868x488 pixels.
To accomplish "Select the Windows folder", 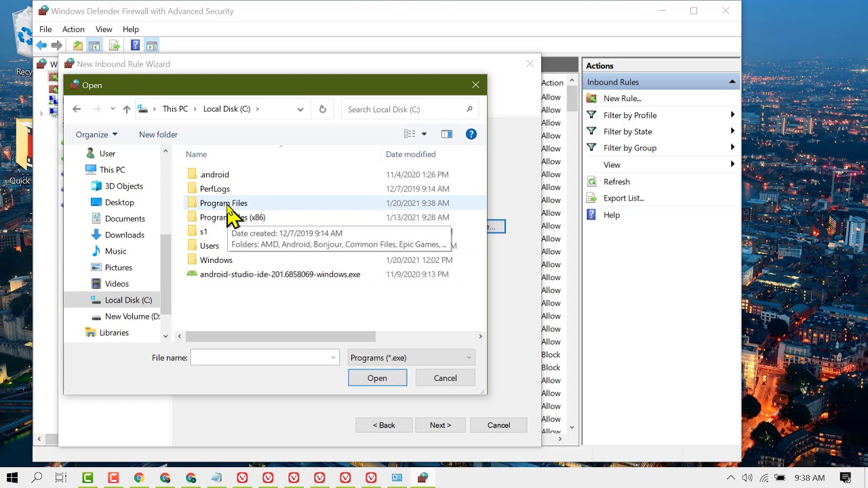I will click(x=216, y=260).
